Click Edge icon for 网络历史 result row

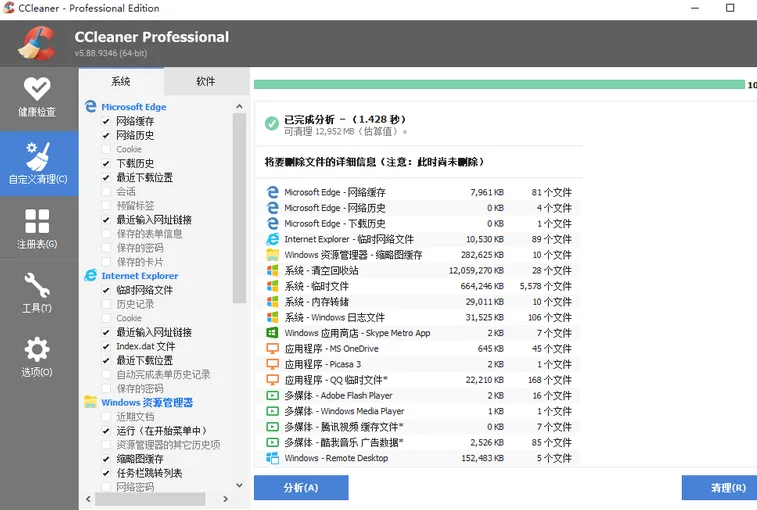tap(272, 208)
